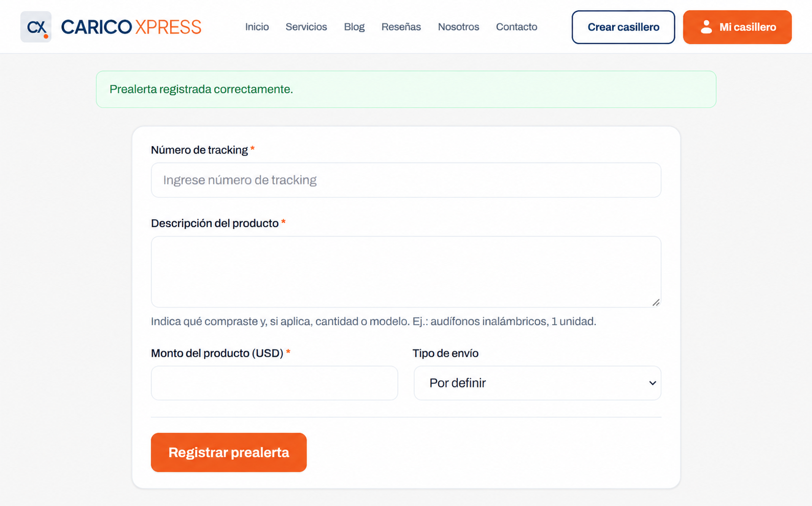The height and width of the screenshot is (506, 812).
Task: Click the textarea resize handle
Action: [x=656, y=303]
